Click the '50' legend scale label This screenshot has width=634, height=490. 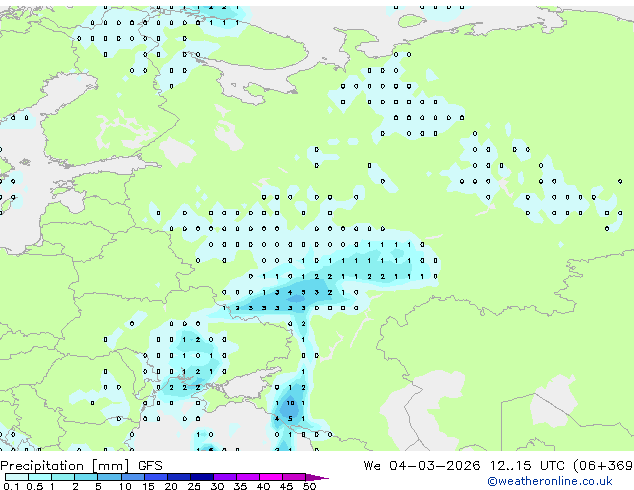click(x=310, y=486)
